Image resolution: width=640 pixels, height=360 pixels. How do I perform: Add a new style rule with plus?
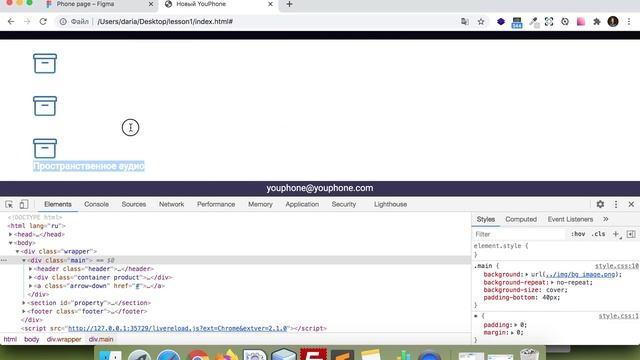click(x=616, y=234)
